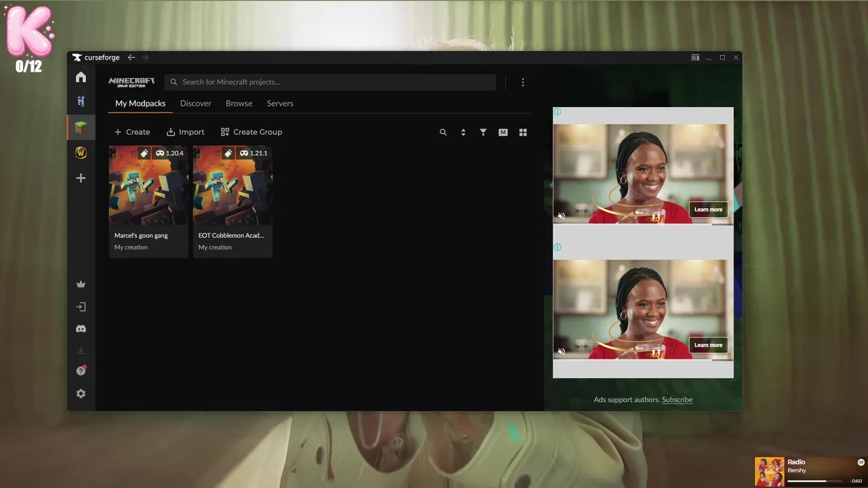
Task: Click the Create Group button
Action: pos(252,132)
